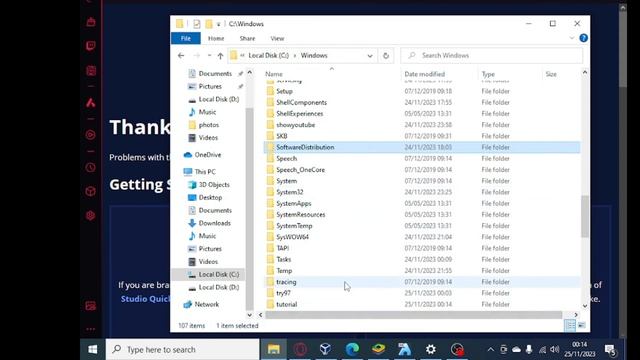This screenshot has width=640, height=360.
Task: Open Opera GX sidebar settings gear
Action: tap(91, 216)
